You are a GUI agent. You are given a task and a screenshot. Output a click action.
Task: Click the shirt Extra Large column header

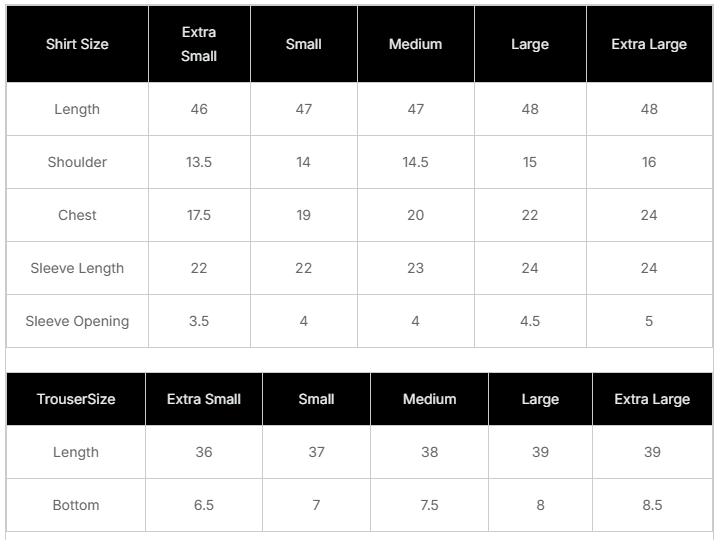coord(649,44)
